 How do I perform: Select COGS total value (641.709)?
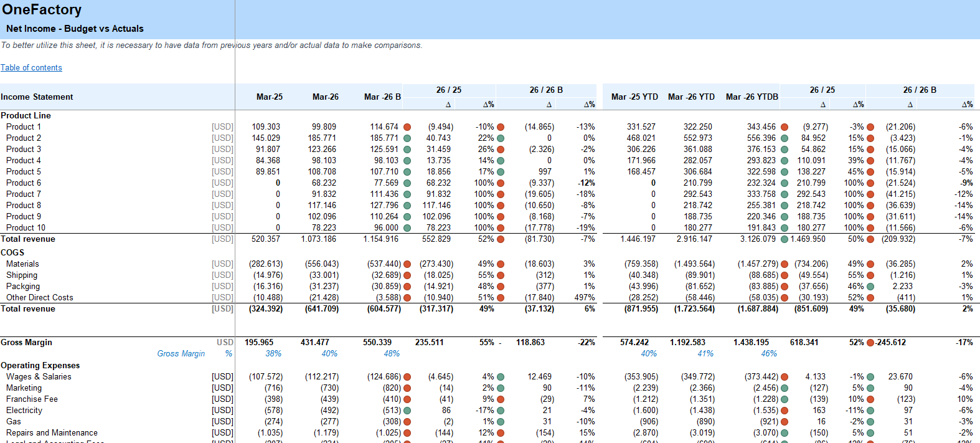(322, 309)
